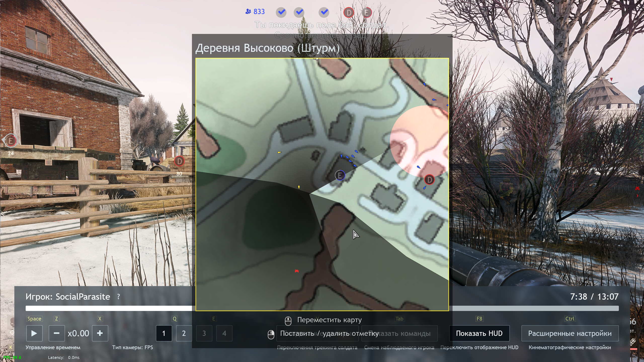Click the D capture point on map
Viewport: 644px width, 362px height.
429,179
